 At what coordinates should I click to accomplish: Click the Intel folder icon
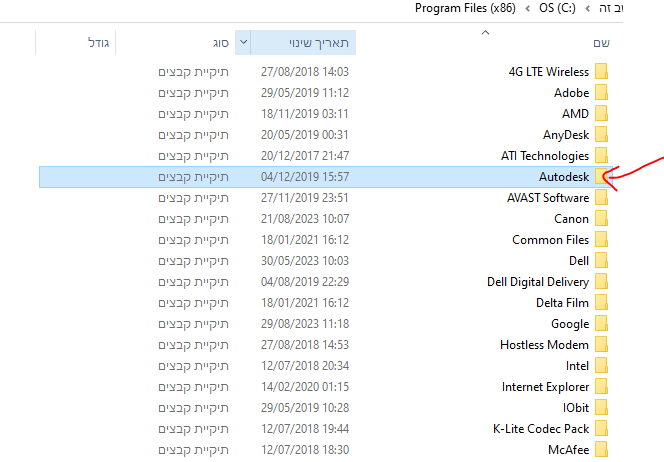tap(601, 365)
